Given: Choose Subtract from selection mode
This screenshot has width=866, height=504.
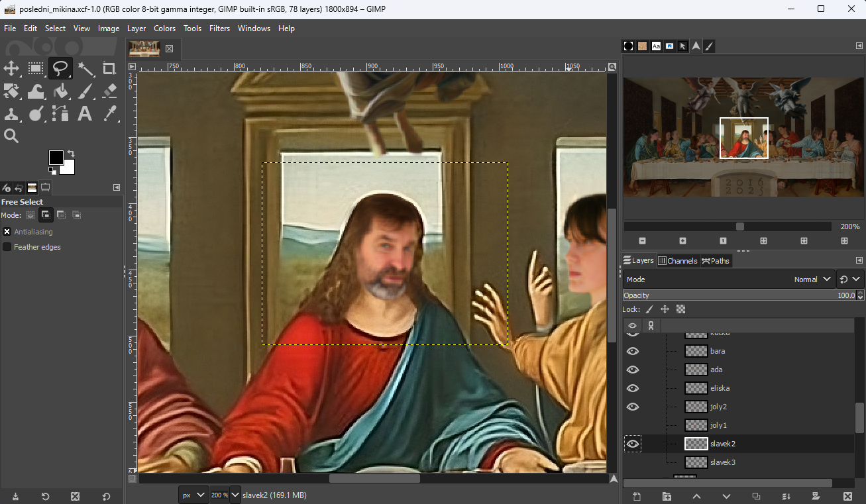Looking at the screenshot, I should (x=61, y=215).
